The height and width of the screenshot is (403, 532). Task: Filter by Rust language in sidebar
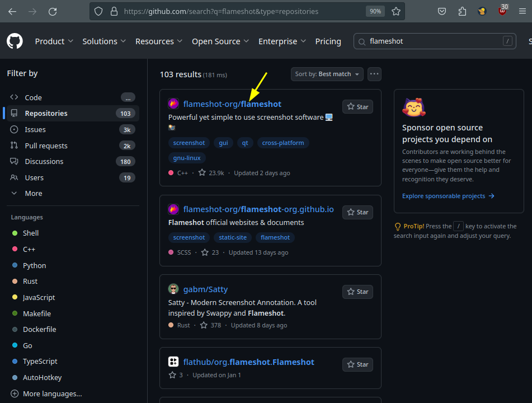[30, 282]
